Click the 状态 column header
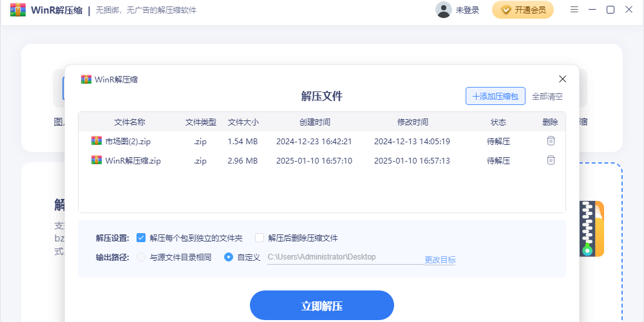Screen dimensions: 644x322 [x=498, y=122]
